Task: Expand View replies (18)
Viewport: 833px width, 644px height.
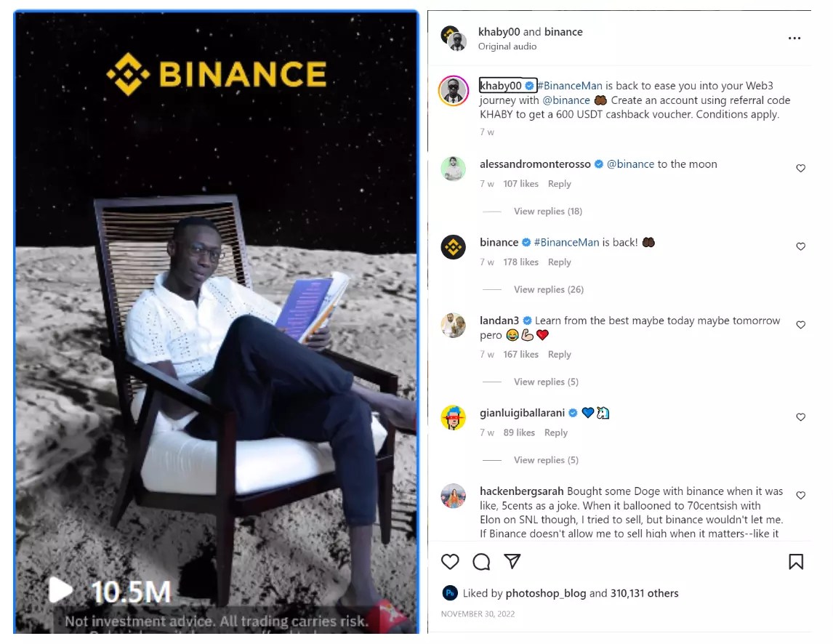Action: pos(548,212)
